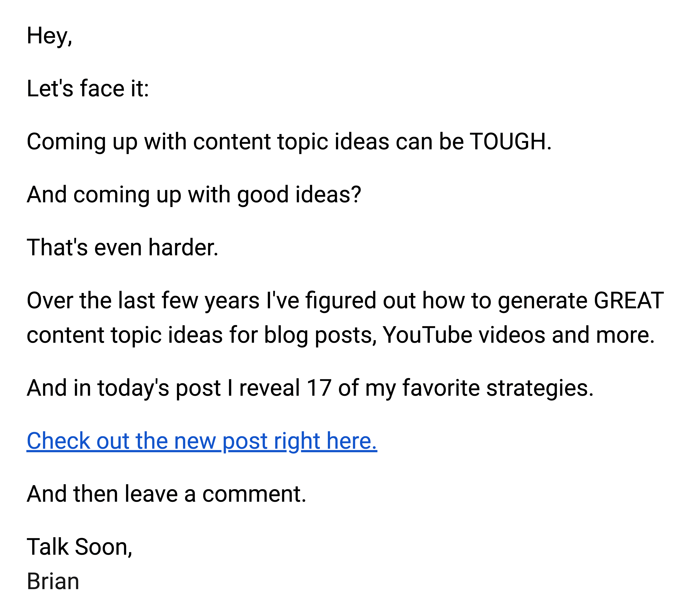Click the 'Talk Soon,' sign-off
This screenshot has width=691, height=616.
coord(80,547)
